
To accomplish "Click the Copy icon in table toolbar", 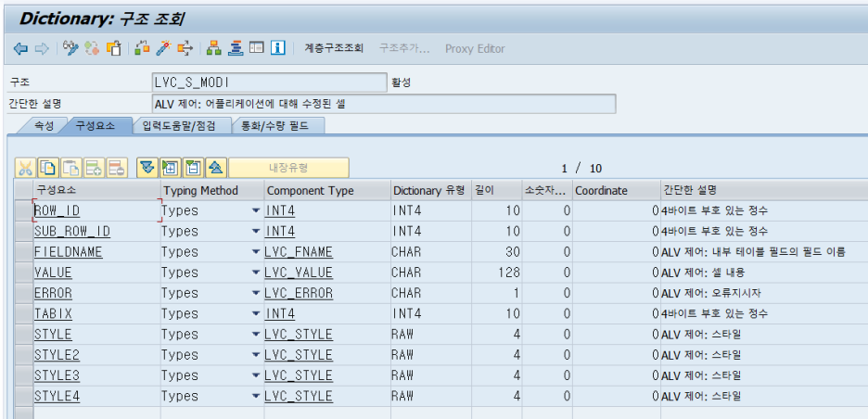I will coord(48,167).
